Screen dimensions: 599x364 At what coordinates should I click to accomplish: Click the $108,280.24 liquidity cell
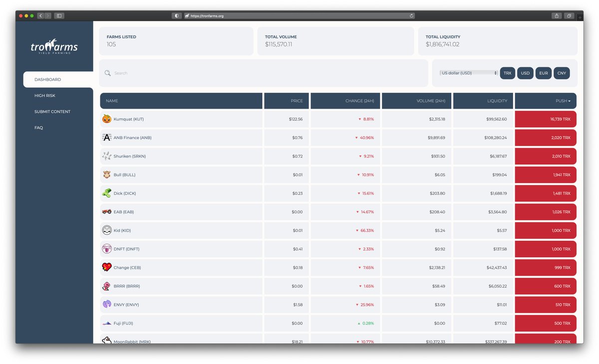[483, 138]
